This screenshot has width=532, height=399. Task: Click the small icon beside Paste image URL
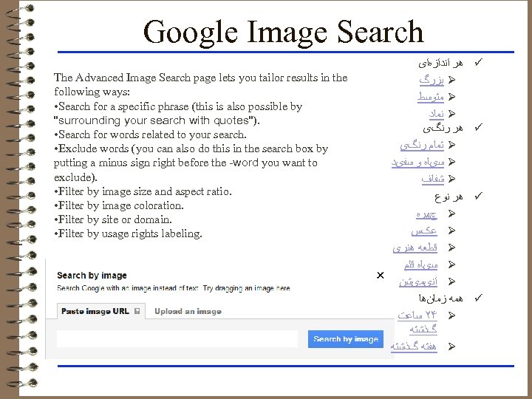pos(137,312)
